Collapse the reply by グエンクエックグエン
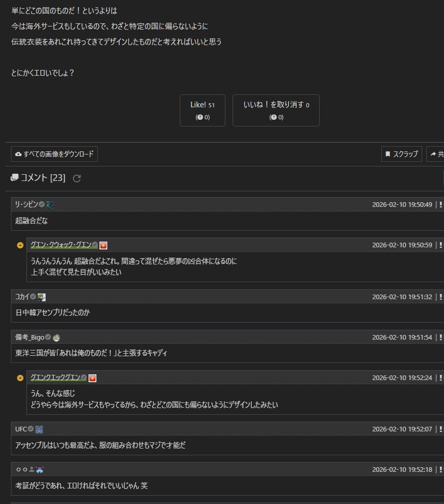 [20, 378]
